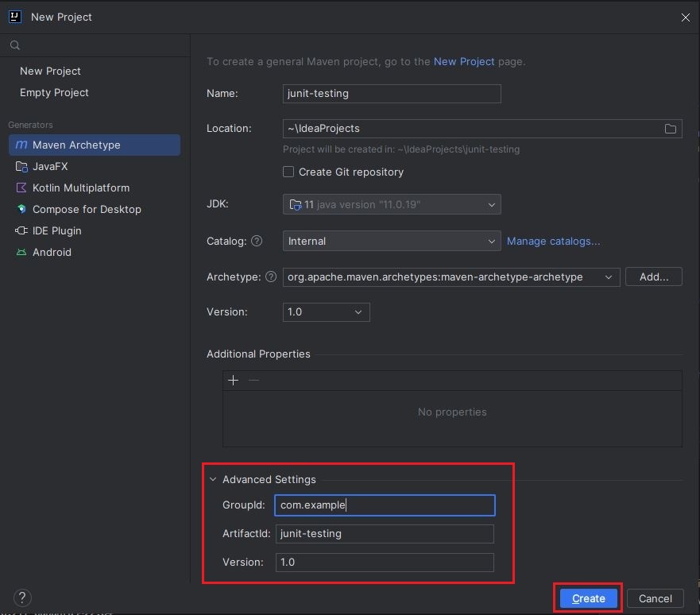Click the Create button
The height and width of the screenshot is (615, 700).
coord(589,598)
